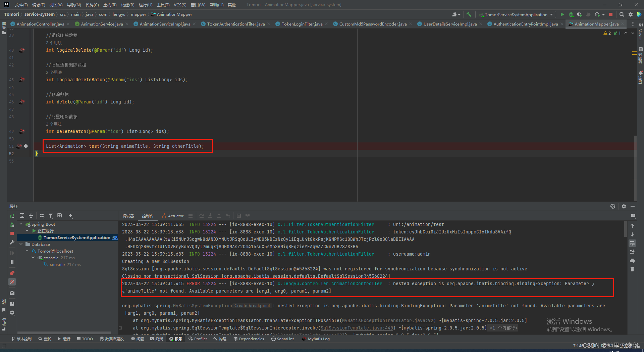
Task: Rerun service with green restart arrow
Action: point(12,216)
